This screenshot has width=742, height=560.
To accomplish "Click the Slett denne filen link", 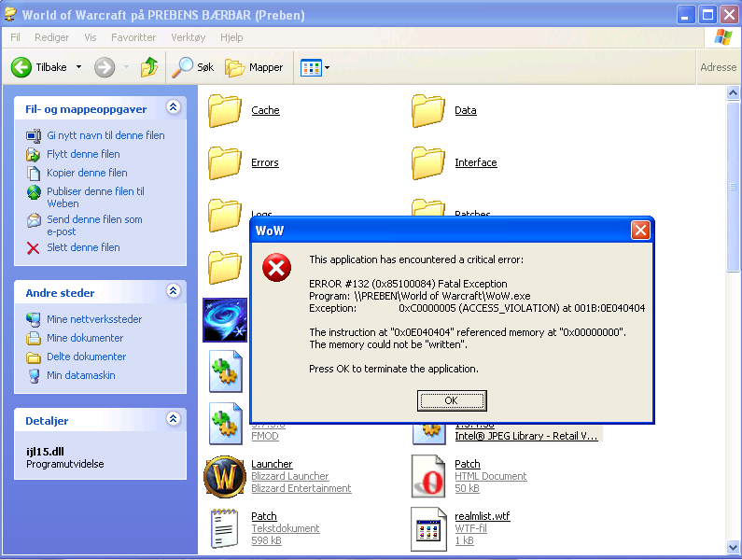I will click(x=83, y=247).
